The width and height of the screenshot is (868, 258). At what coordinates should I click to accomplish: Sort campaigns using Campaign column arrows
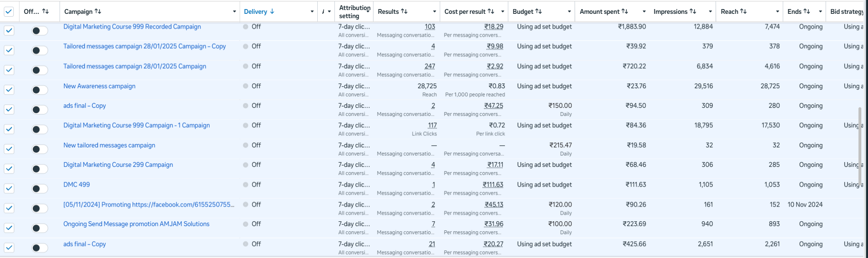pos(98,11)
